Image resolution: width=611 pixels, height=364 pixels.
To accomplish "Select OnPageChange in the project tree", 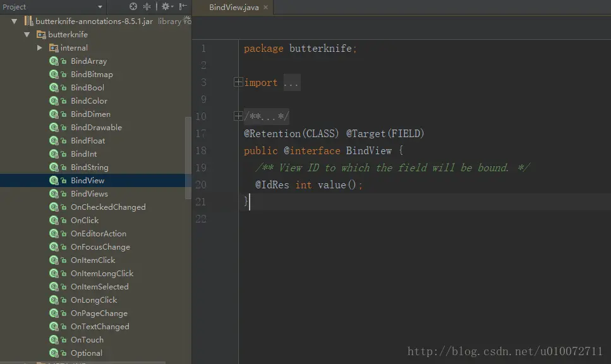I will coord(99,313).
